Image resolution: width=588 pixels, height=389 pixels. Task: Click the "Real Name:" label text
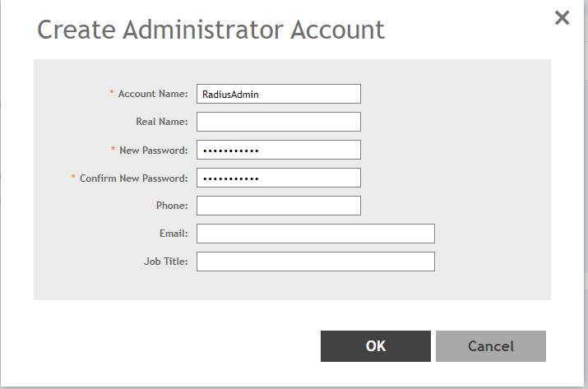tap(162, 122)
